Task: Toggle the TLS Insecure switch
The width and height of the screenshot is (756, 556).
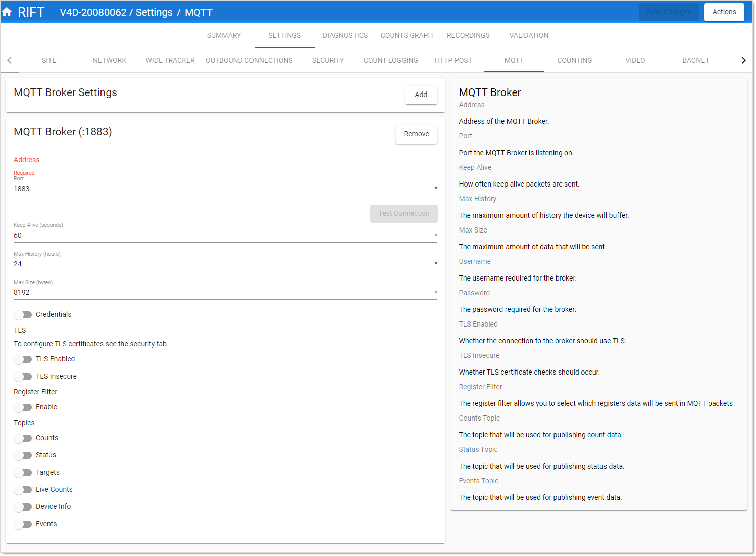Action: pos(23,377)
